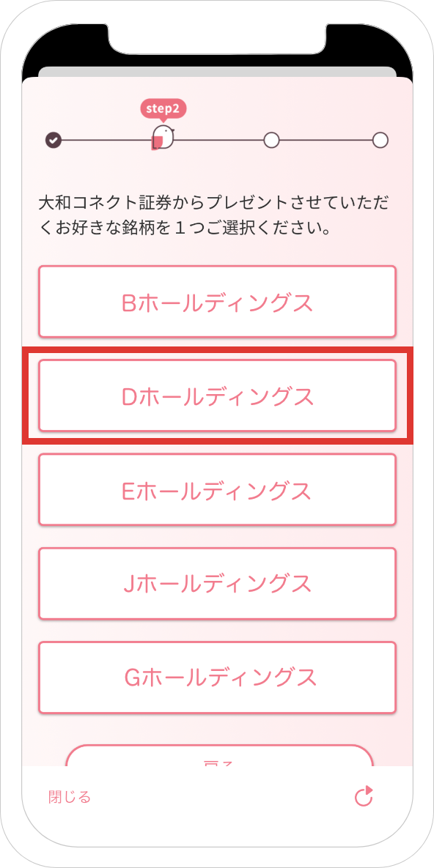The image size is (434, 868).
Task: Tap the partially visible 戻る back button
Action: click(x=219, y=756)
